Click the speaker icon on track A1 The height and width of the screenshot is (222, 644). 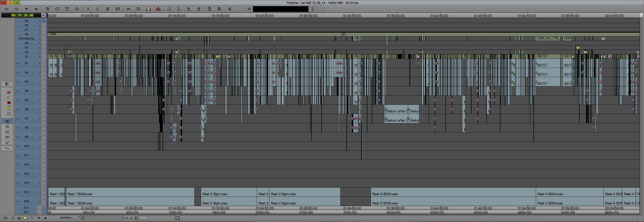(x=18, y=63)
